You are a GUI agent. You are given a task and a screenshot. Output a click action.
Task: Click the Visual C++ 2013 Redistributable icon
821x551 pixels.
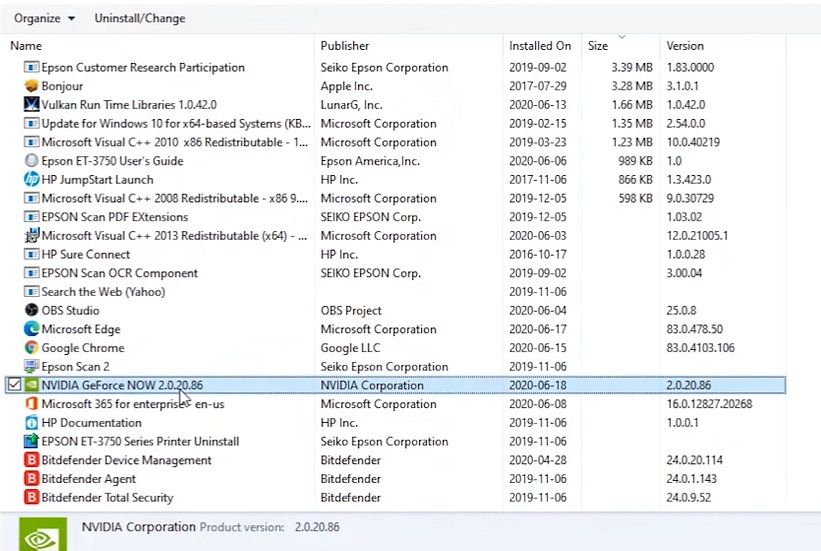click(x=31, y=236)
